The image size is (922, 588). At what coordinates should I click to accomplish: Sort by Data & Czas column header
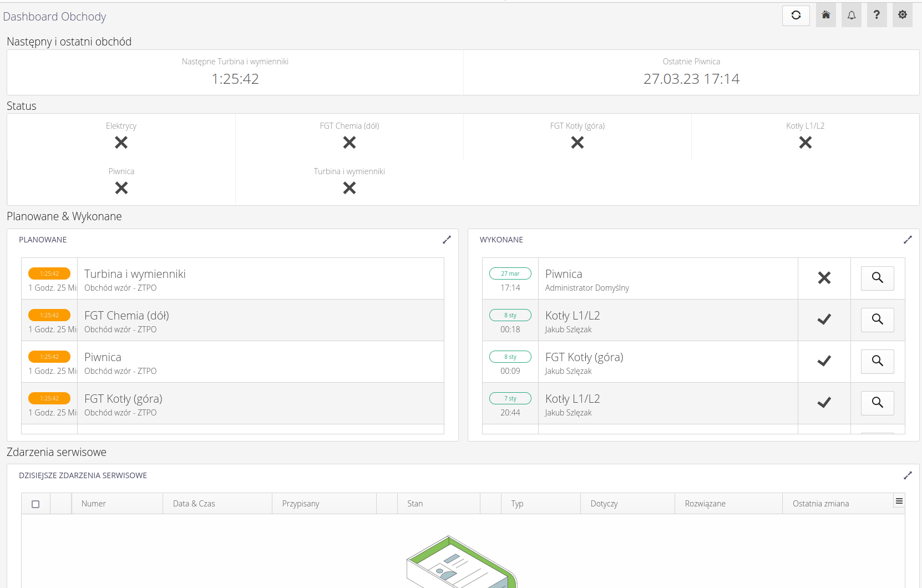[x=194, y=504]
